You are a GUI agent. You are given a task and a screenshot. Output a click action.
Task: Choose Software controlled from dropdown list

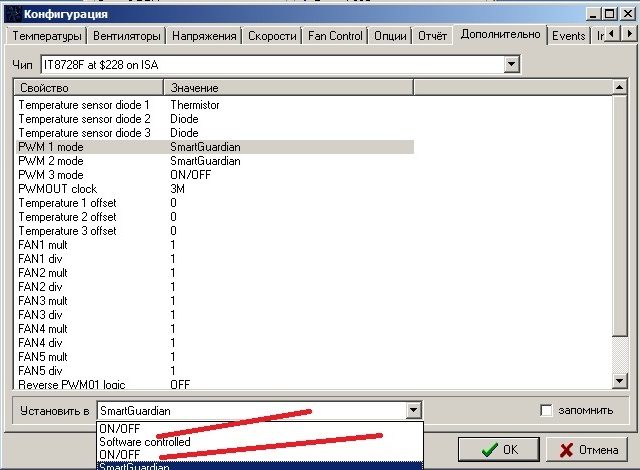[144, 441]
